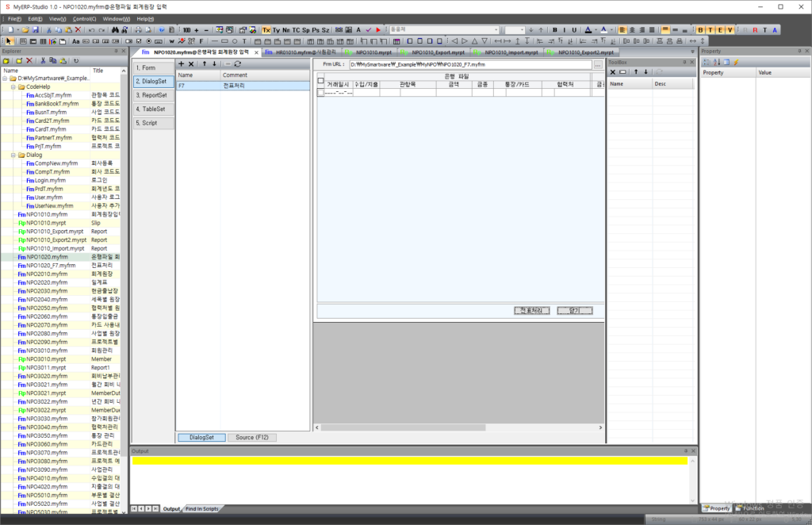This screenshot has width=812, height=525.
Task: Click the 닫기 button in form
Action: click(575, 311)
